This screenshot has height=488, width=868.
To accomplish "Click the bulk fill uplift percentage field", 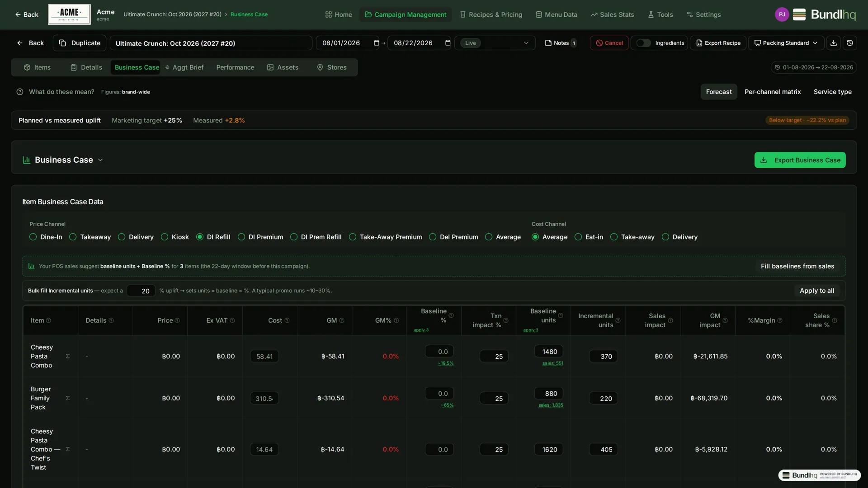I will tap(141, 291).
